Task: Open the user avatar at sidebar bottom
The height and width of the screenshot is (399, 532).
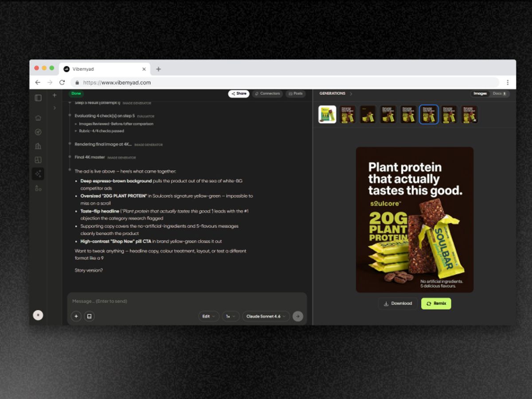Action: tap(38, 315)
